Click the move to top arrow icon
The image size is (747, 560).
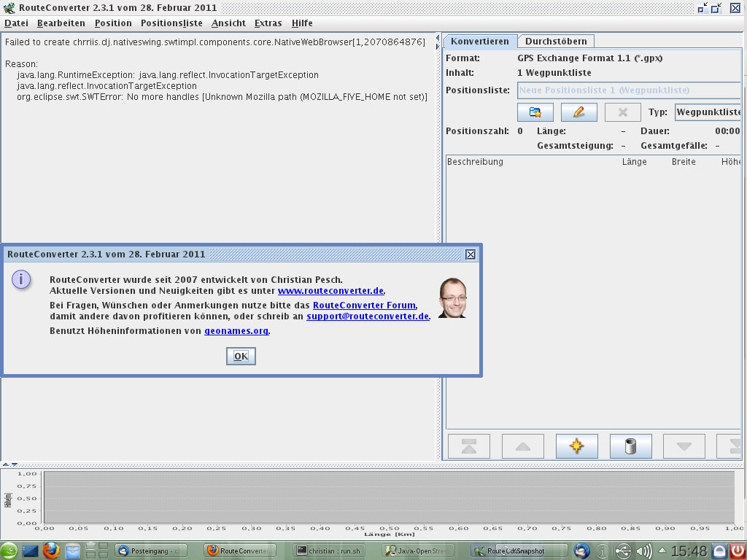point(469,446)
